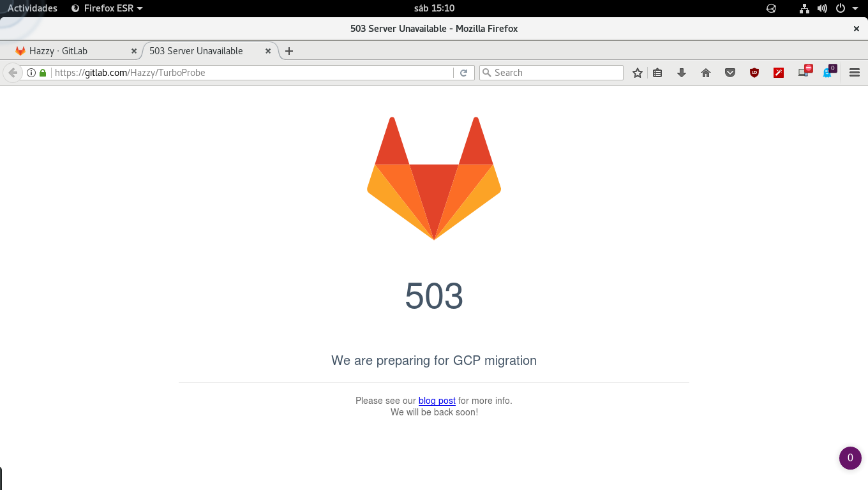Screen dimensions: 868x490
Task: Expand the system menu arrow at top right
Action: (x=855, y=8)
